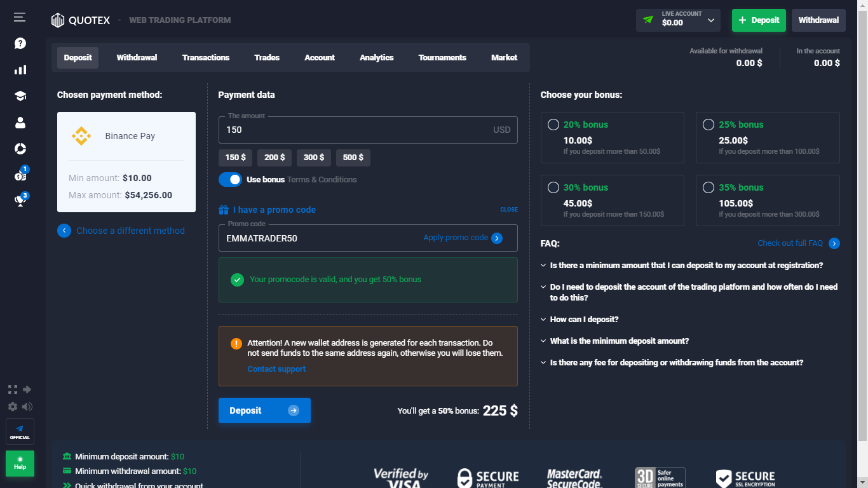Open the Tournaments tab
This screenshot has height=488, width=868.
tap(442, 58)
